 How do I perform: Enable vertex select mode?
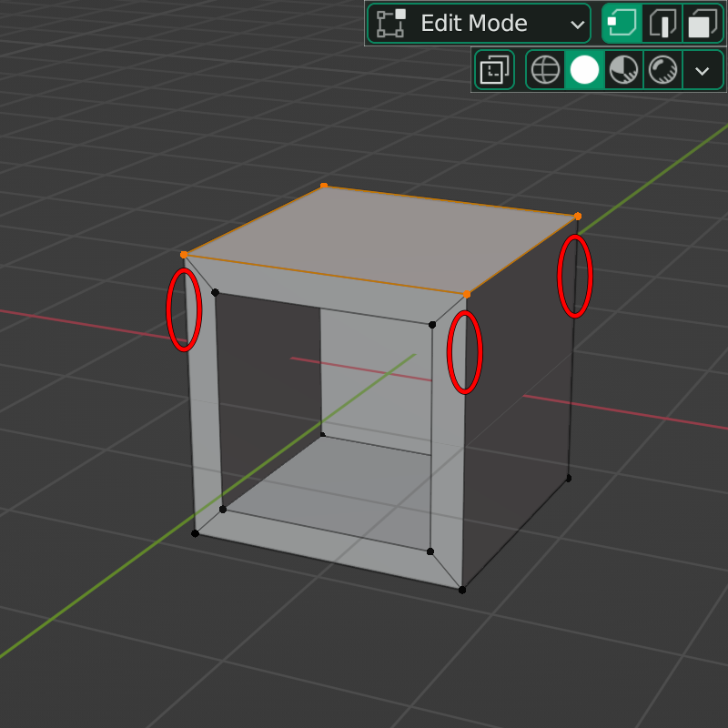[622, 24]
